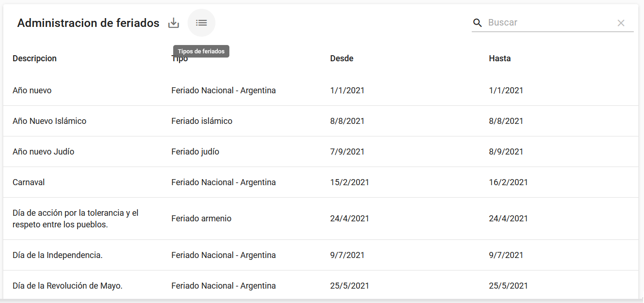Open the Carnaval holiday entry
This screenshot has width=644, height=303.
pos(29,182)
